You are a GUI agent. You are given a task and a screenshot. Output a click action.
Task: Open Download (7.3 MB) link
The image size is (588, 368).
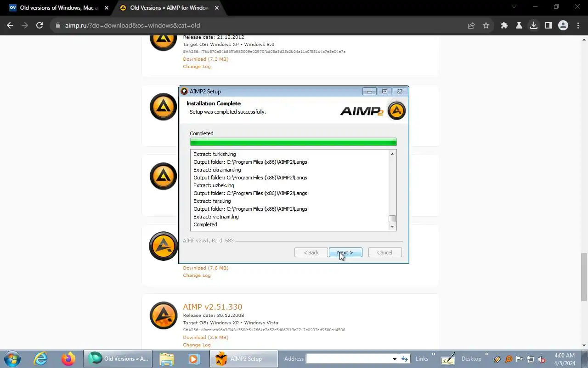pyautogui.click(x=205, y=59)
